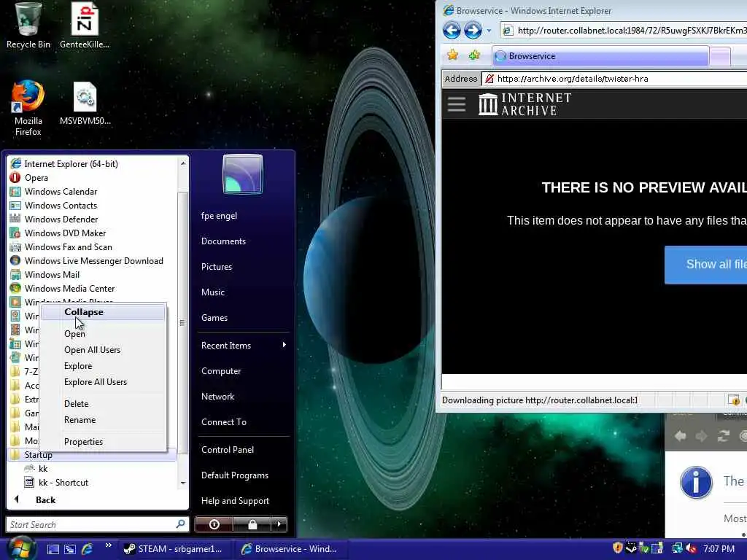
Task: Click the Browservice tab in IE
Action: 600,56
